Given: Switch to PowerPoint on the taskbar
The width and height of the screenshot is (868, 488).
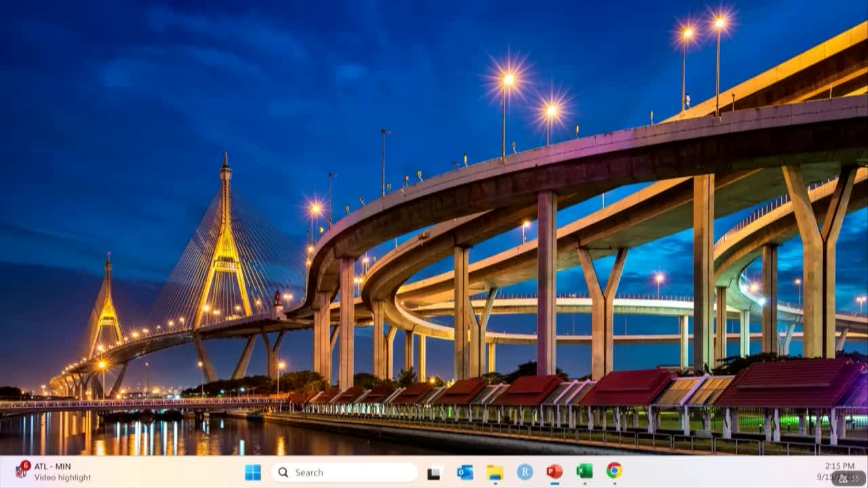Looking at the screenshot, I should click(555, 472).
